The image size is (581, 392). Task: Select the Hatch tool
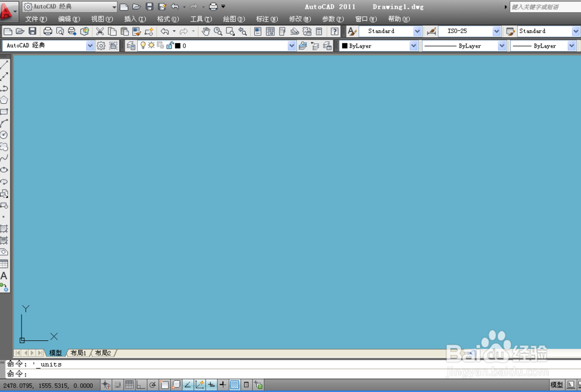point(4,229)
